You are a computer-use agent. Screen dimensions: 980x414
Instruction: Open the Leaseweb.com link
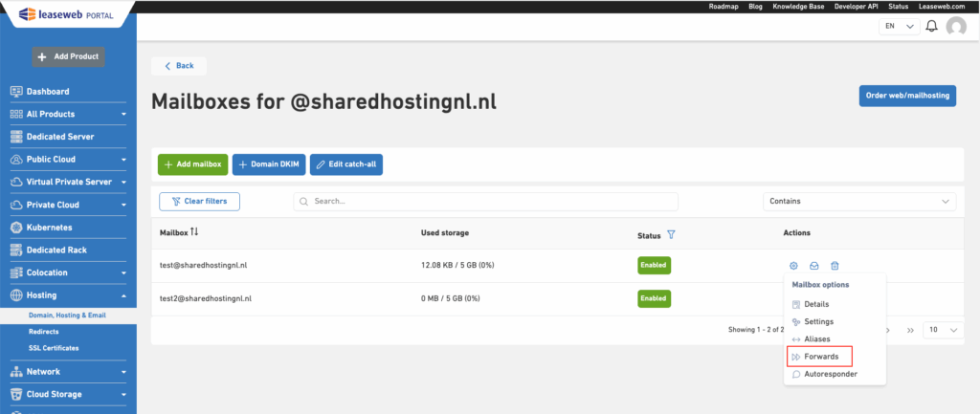(942, 7)
